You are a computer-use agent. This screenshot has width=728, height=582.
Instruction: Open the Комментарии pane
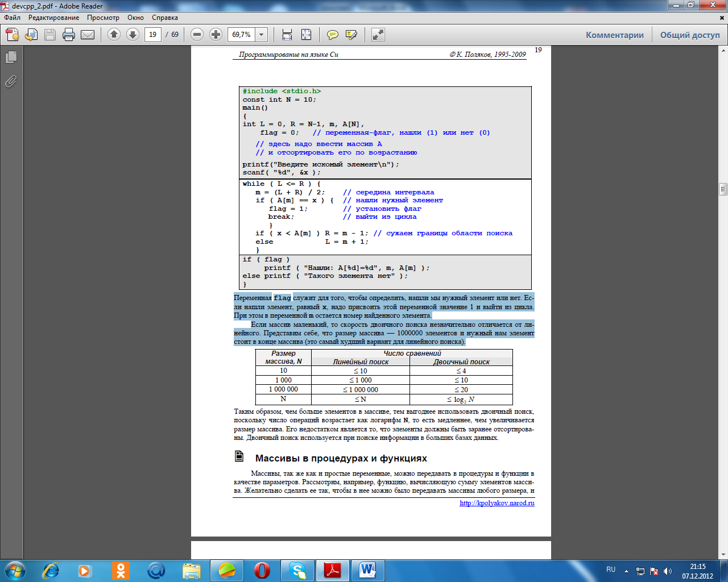tap(615, 35)
